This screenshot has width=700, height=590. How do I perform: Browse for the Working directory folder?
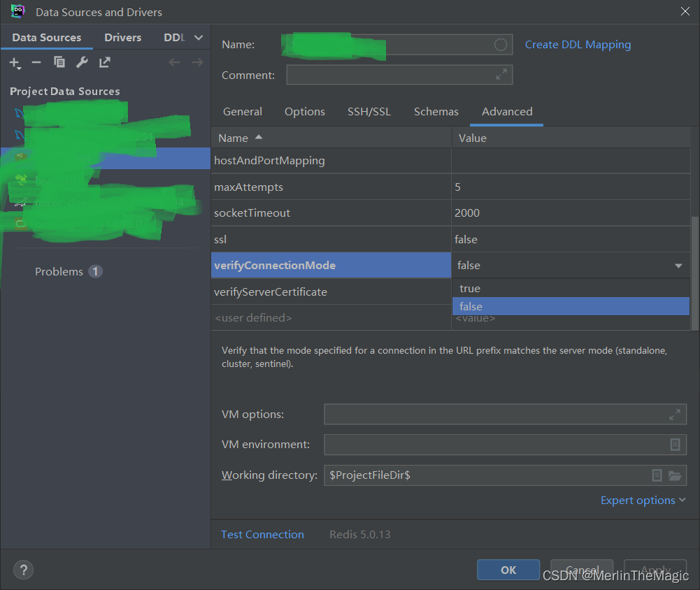pyautogui.click(x=675, y=475)
